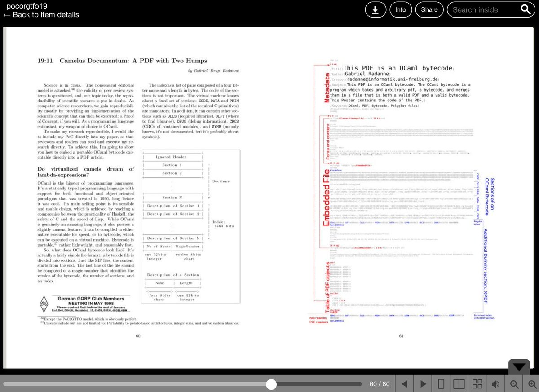Start read aloud with speaker icon

[496, 384]
